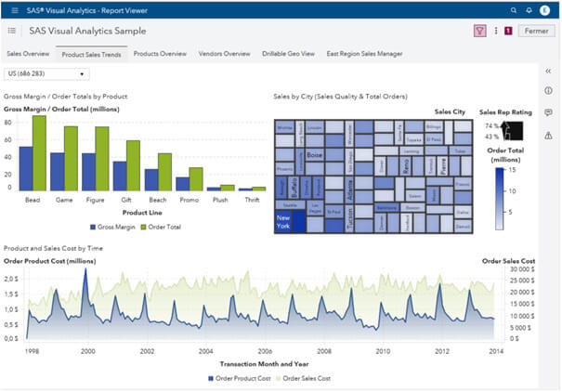This screenshot has height=392, width=562.
Task: Open the hamburger menu in top bar
Action: pyautogui.click(x=13, y=10)
